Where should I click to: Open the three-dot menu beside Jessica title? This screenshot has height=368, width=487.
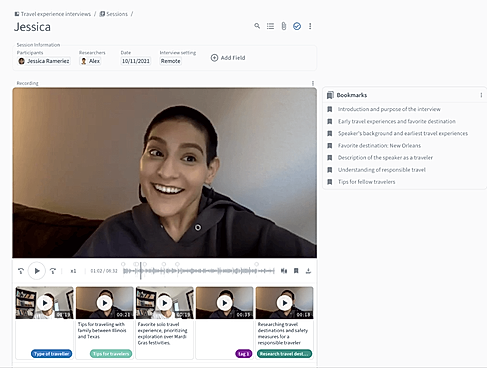(x=310, y=26)
